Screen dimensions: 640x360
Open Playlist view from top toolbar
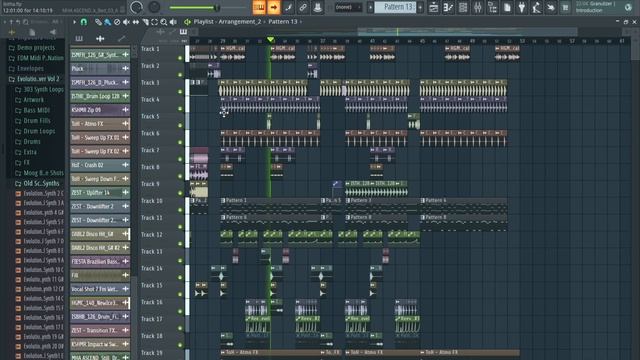pos(433,7)
